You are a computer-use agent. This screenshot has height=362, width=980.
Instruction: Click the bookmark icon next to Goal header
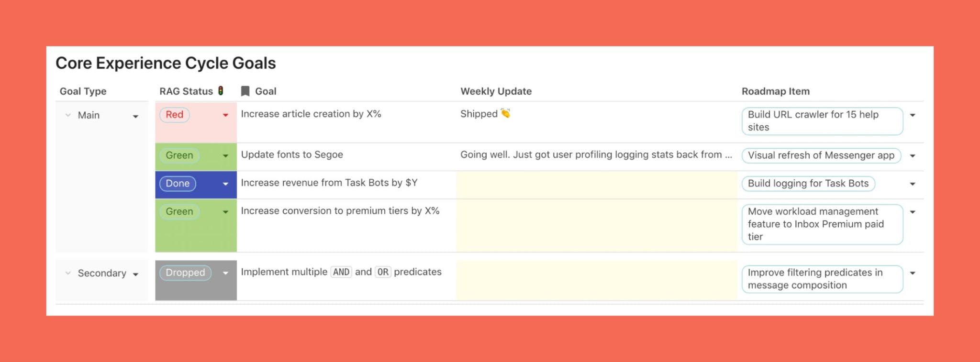click(245, 91)
